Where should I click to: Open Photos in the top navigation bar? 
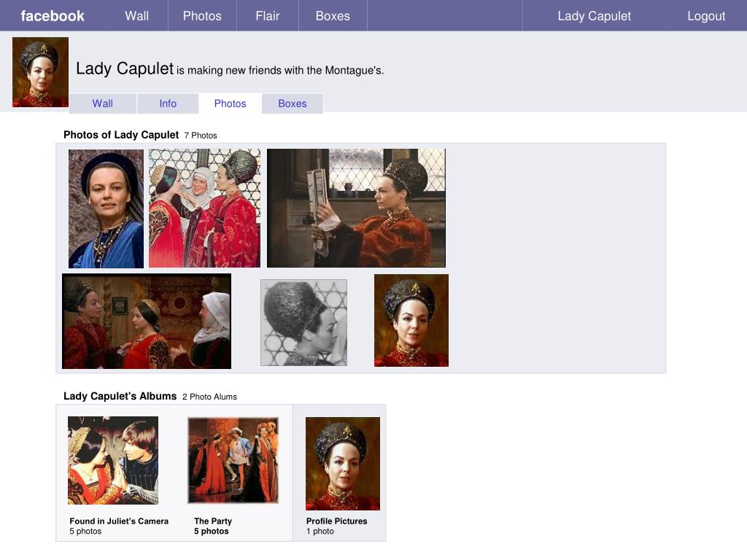[x=202, y=16]
